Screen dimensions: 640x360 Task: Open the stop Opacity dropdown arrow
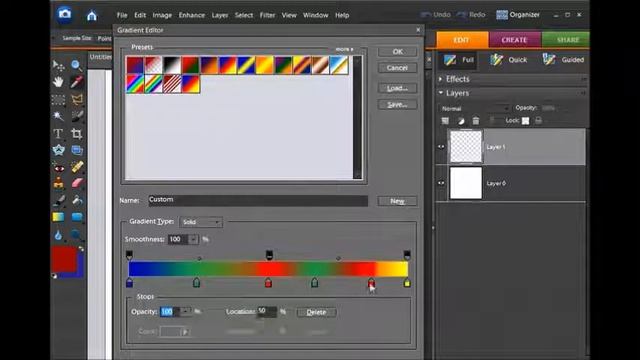(185, 312)
